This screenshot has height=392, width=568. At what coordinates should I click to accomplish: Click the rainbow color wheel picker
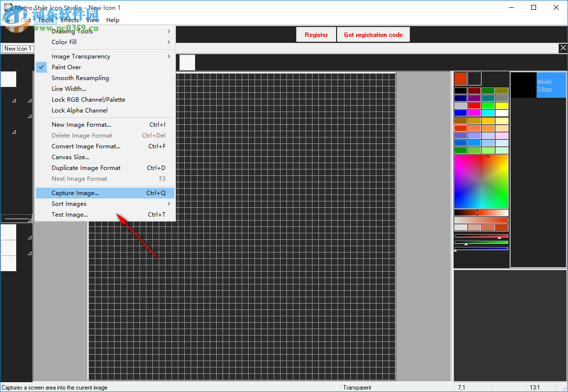point(481,181)
